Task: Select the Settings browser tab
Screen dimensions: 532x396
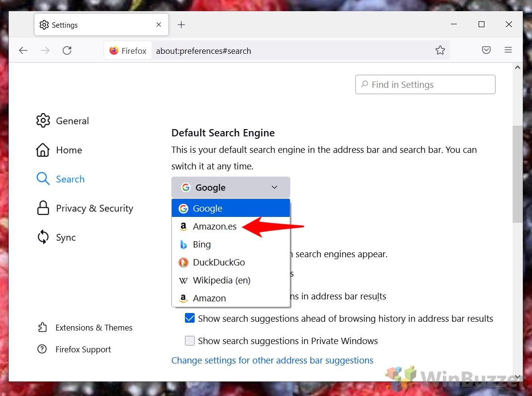Action: [101, 24]
